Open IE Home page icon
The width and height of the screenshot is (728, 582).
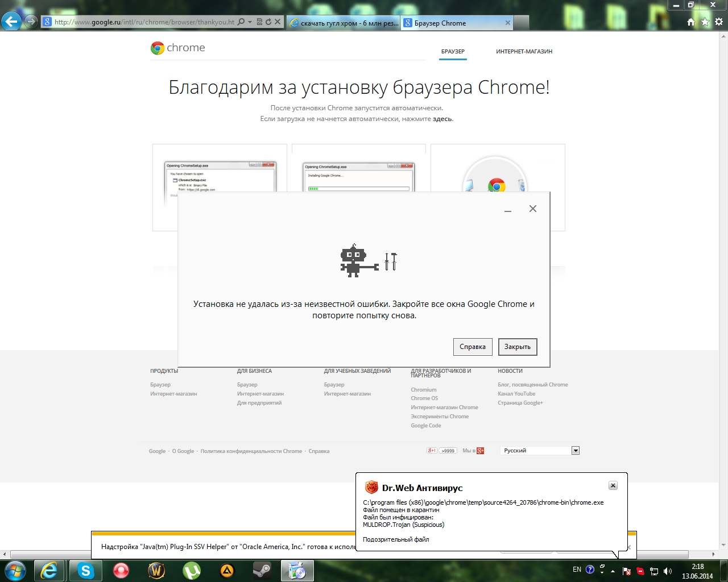click(690, 22)
